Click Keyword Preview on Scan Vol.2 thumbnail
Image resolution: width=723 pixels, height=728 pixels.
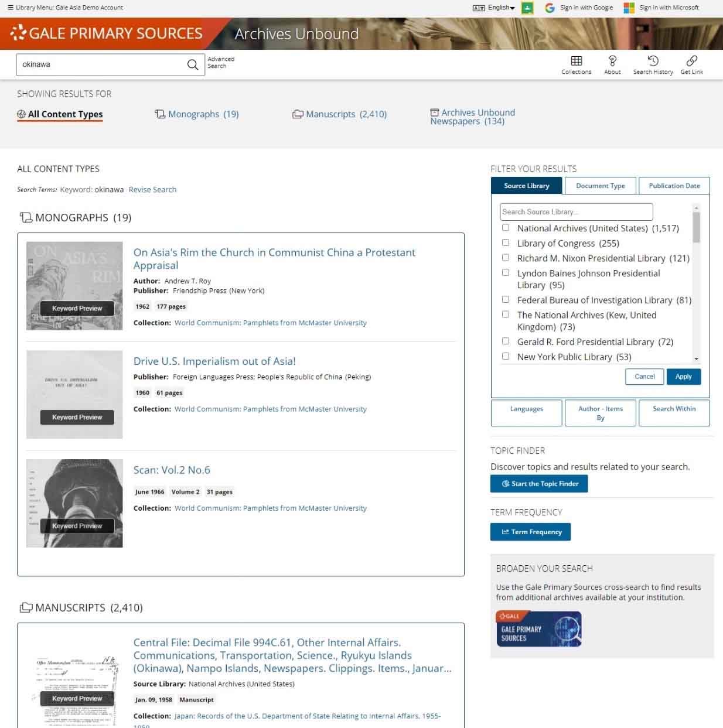click(x=77, y=526)
